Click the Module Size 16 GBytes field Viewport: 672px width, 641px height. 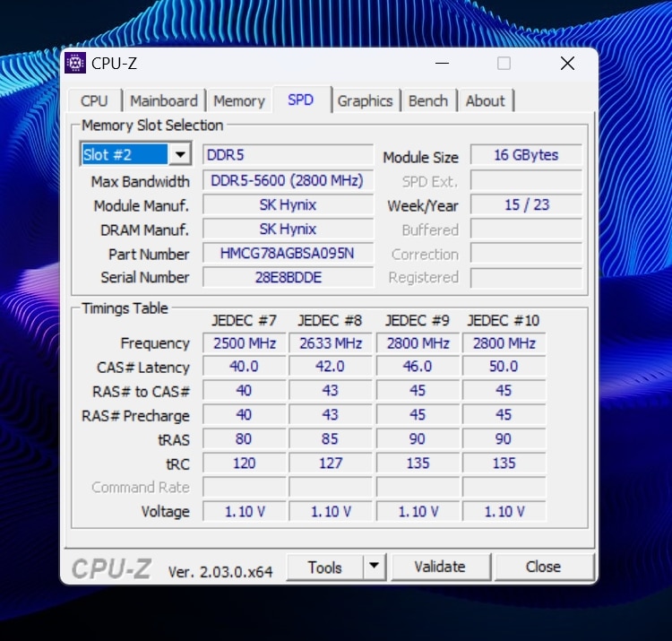pyautogui.click(x=526, y=155)
